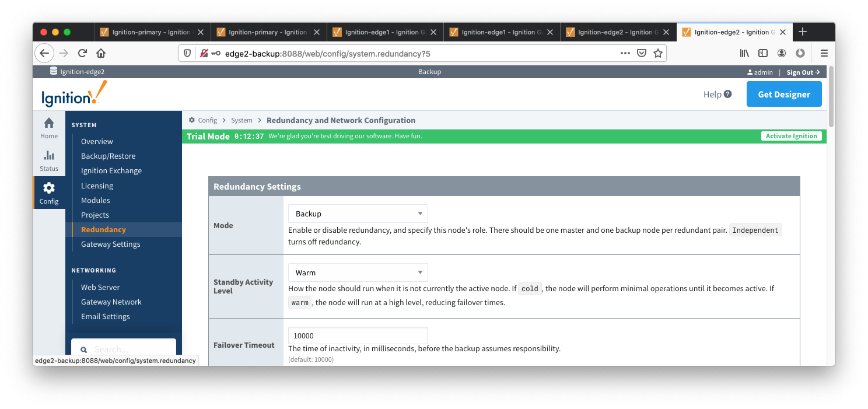Open the Config gear section
The width and height of the screenshot is (868, 409).
coord(49,193)
